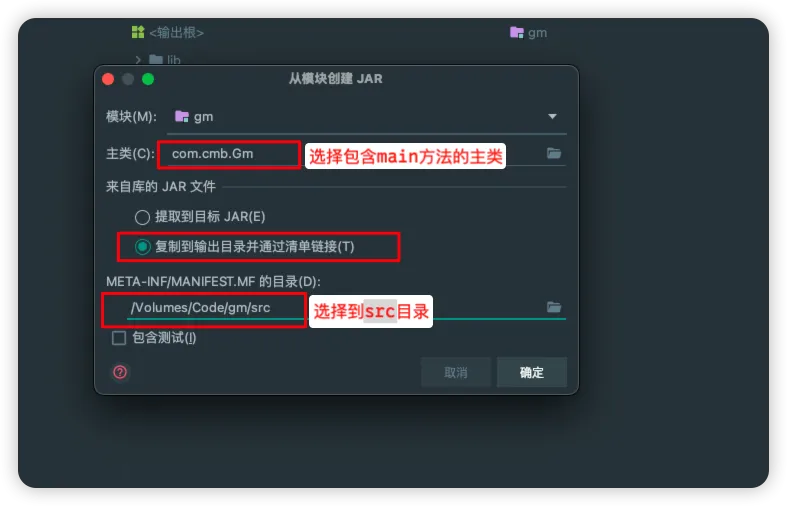Click the green zoom window button
Viewport: 787px width, 506px height.
pos(148,79)
